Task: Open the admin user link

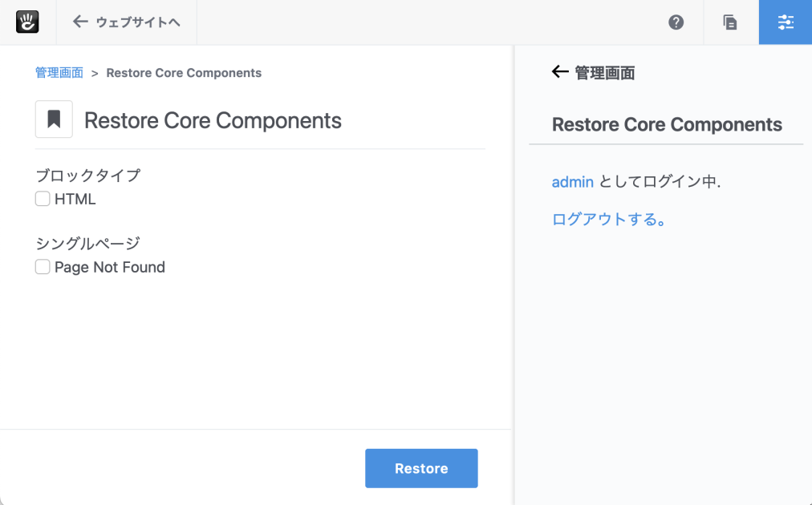Action: click(572, 182)
